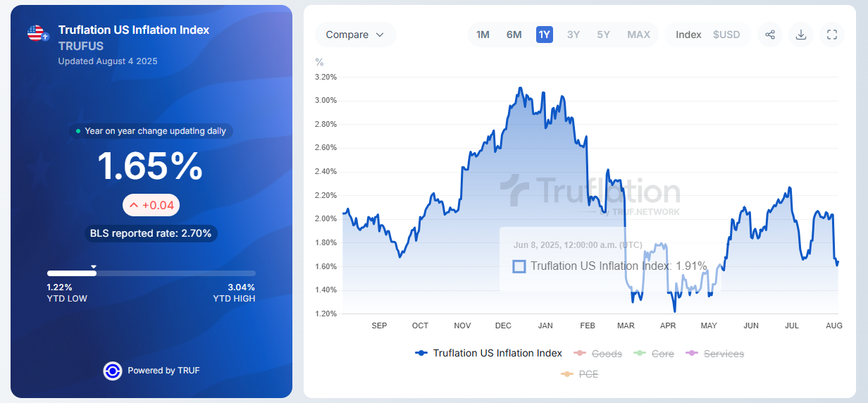The width and height of the screenshot is (868, 403).
Task: Open the Compare dropdown
Action: 355,35
